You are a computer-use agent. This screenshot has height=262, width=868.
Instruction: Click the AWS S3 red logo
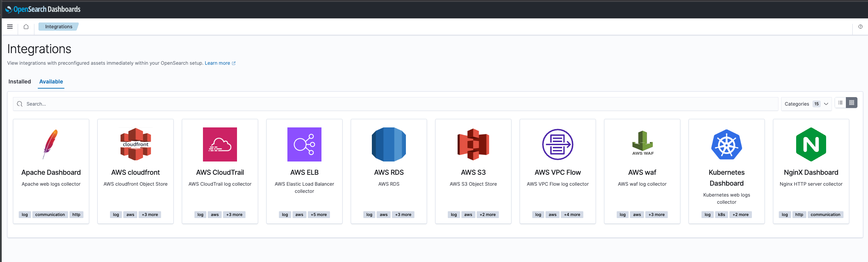[x=473, y=144]
